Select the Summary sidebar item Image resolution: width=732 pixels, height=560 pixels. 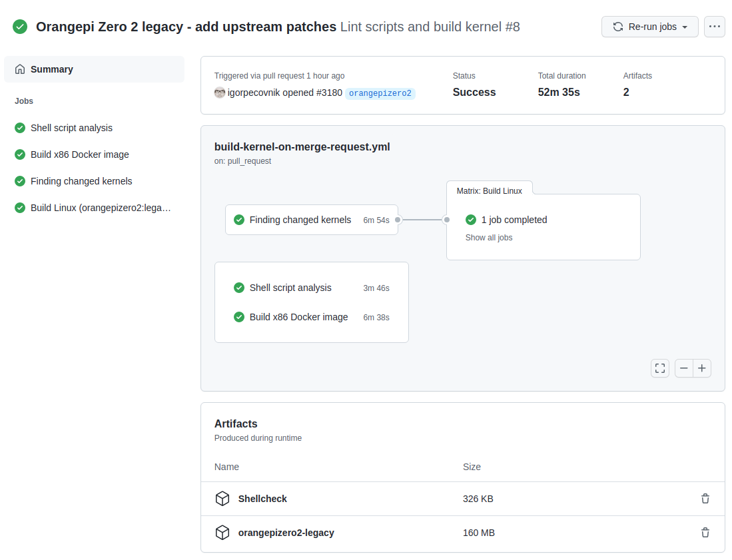[x=94, y=69]
